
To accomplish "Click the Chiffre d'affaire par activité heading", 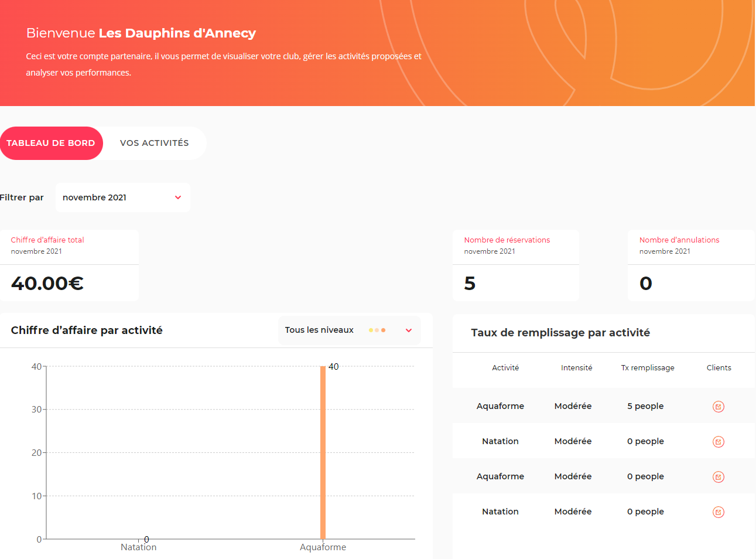I will point(87,330).
